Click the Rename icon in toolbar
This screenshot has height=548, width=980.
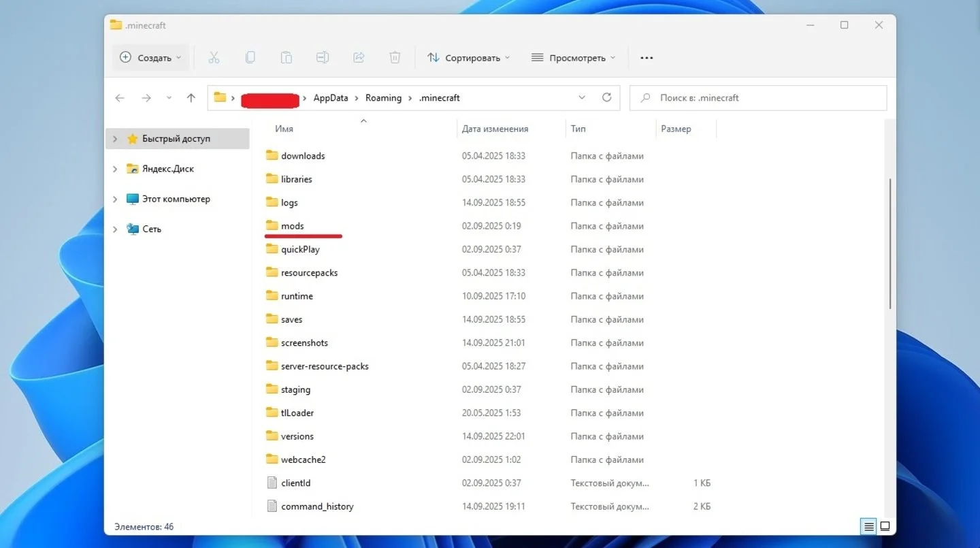pyautogui.click(x=323, y=58)
